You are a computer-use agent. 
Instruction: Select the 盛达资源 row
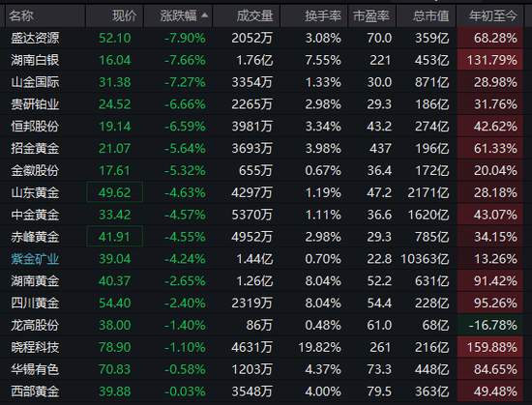pos(266,38)
